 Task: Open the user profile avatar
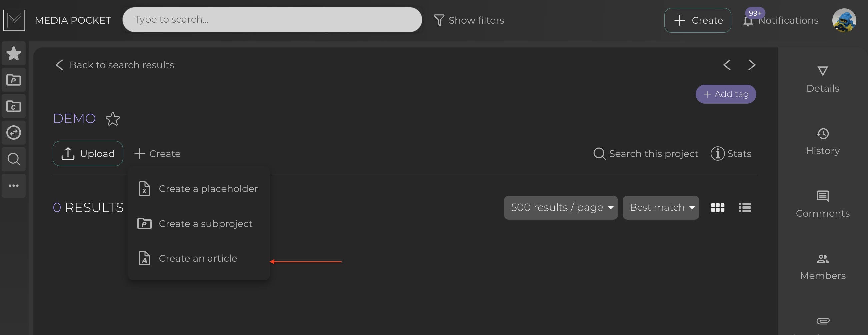(844, 20)
